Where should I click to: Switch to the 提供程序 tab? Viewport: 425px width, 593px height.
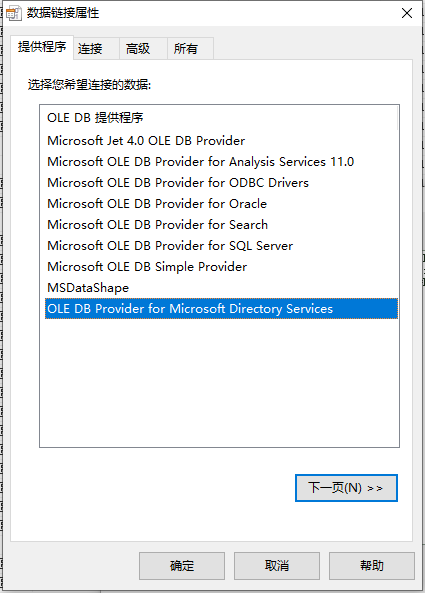(42, 47)
